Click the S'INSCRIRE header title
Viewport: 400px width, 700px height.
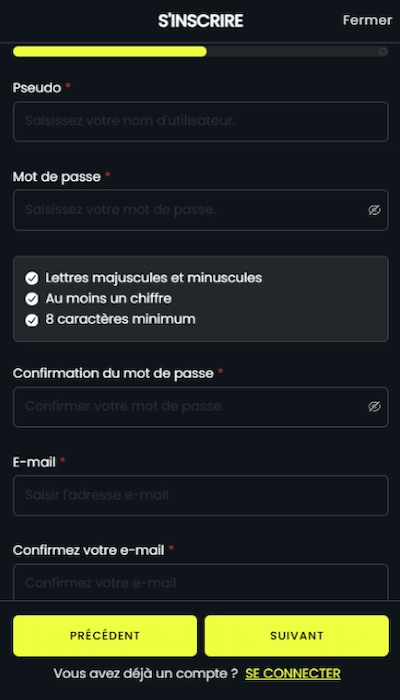coord(200,21)
